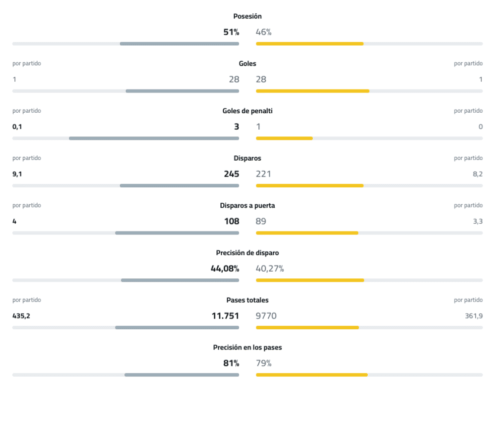This screenshot has height=448, width=490.
Task: Click the gray Disparos a puerta bar
Action: pos(177,233)
